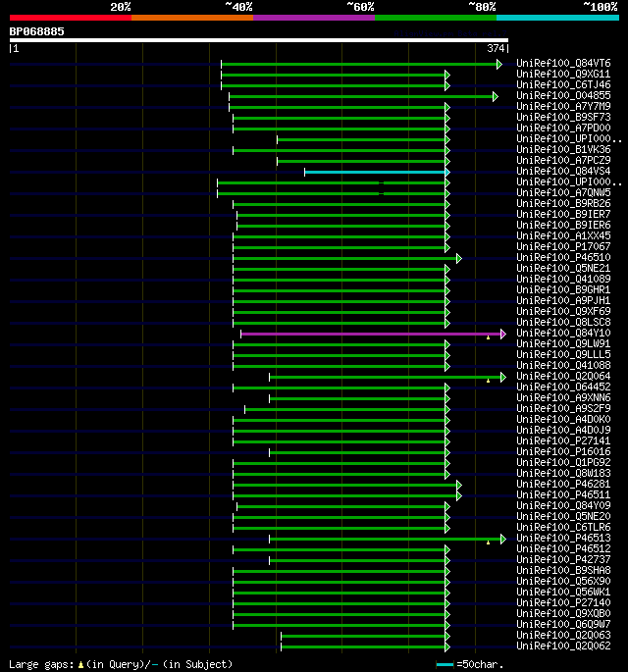Open the UniRef100_A9PJH1 hit label
This screenshot has width=628, height=672.
[563, 300]
